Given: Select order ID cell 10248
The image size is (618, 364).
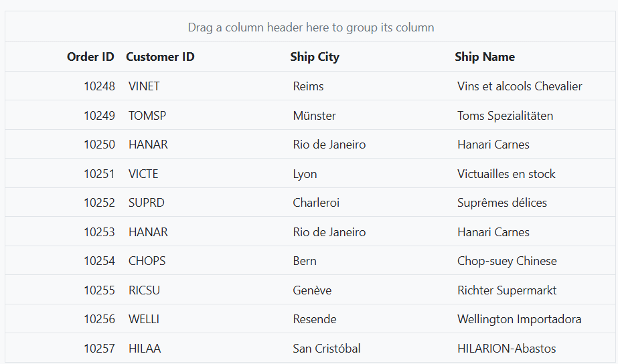Looking at the screenshot, I should point(99,86).
